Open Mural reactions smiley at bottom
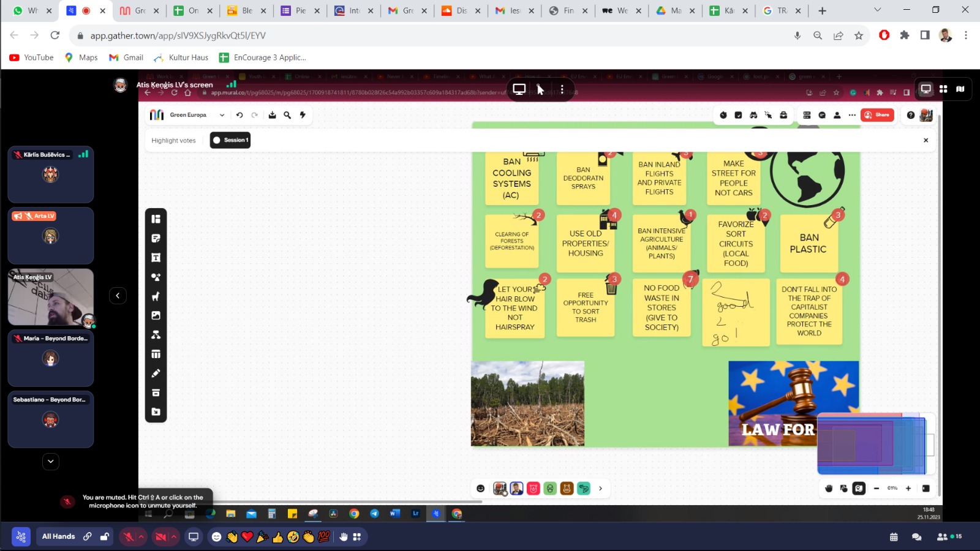 point(481,489)
